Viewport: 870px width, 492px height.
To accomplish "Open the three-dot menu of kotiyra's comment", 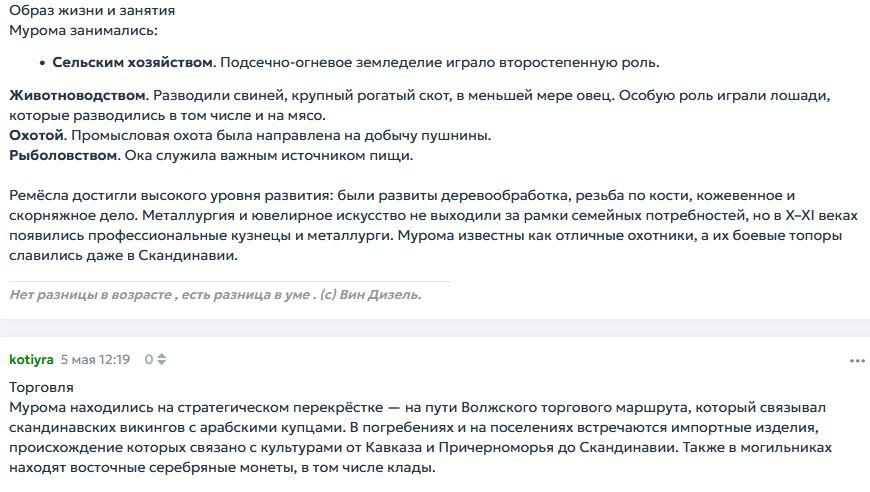I will (x=857, y=361).
